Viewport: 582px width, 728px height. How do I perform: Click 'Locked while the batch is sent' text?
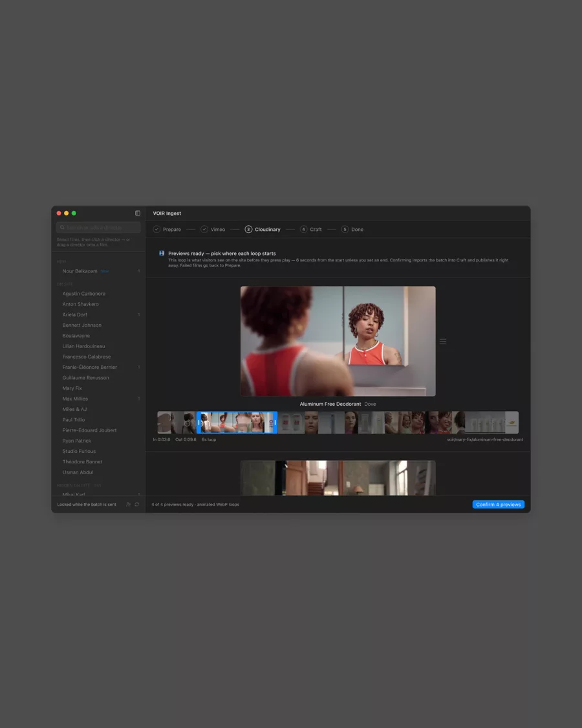pos(87,505)
